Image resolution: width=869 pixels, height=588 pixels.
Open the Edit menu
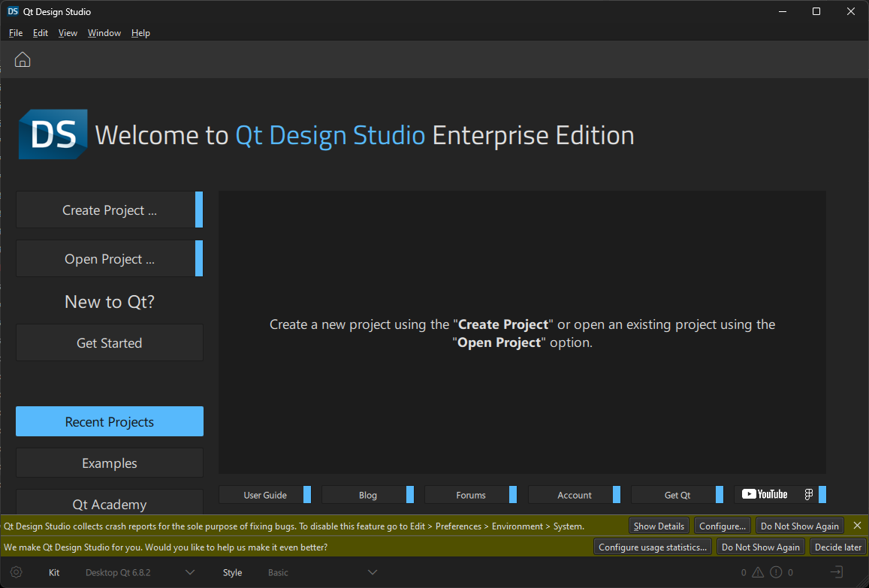tap(41, 33)
